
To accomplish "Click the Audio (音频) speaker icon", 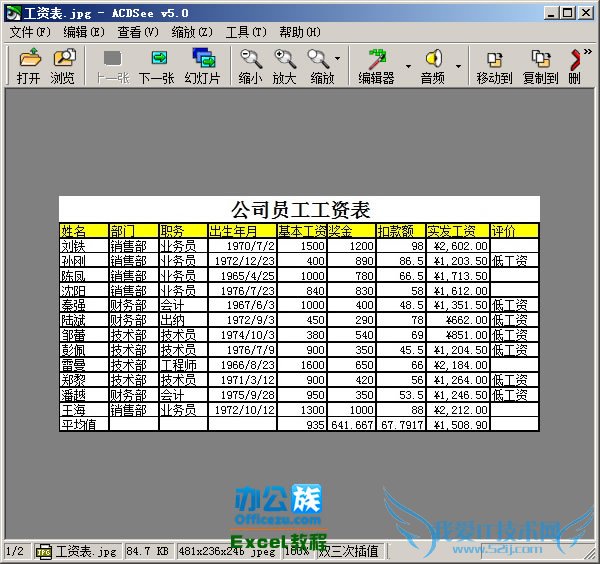I will tap(434, 58).
